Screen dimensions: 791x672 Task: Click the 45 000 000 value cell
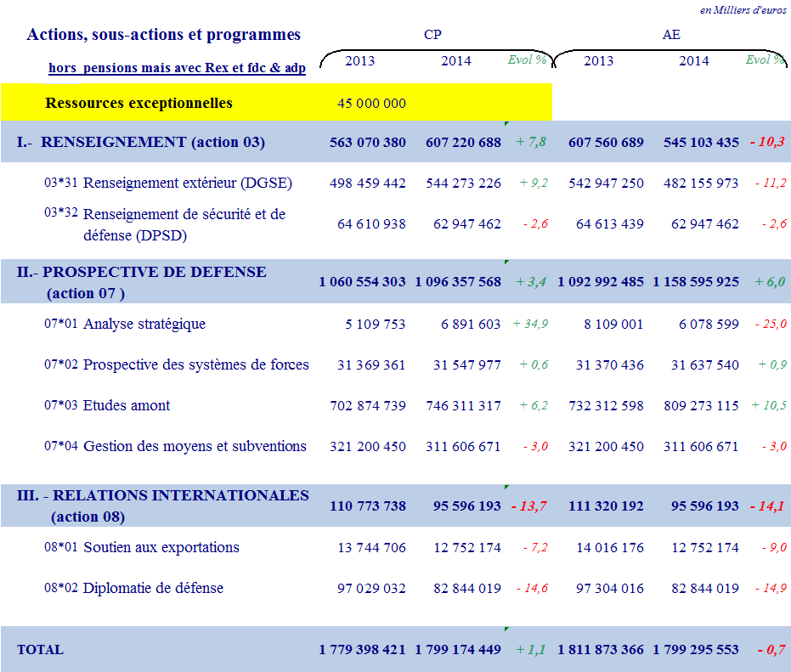point(371,104)
